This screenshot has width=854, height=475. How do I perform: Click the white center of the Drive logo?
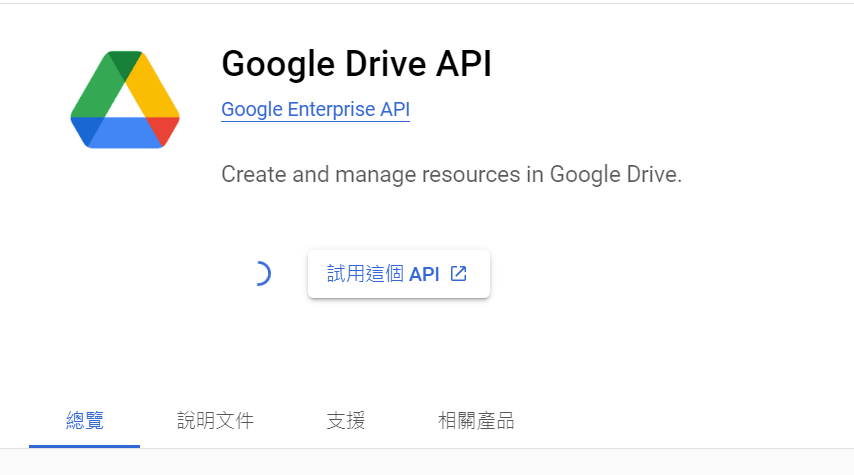(x=125, y=103)
